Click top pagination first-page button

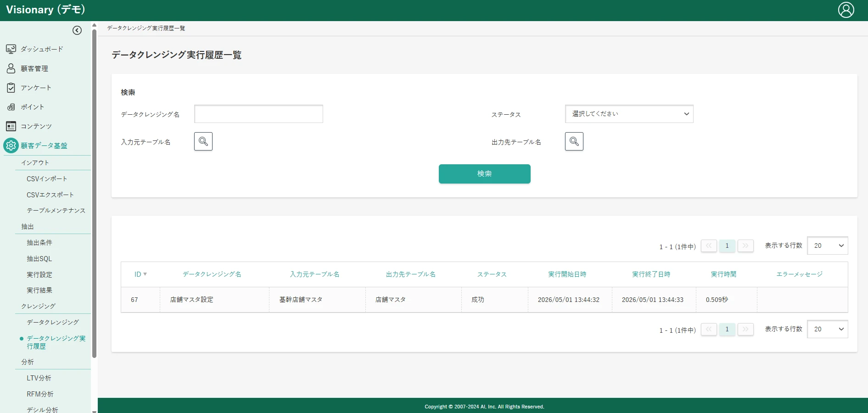coord(709,246)
